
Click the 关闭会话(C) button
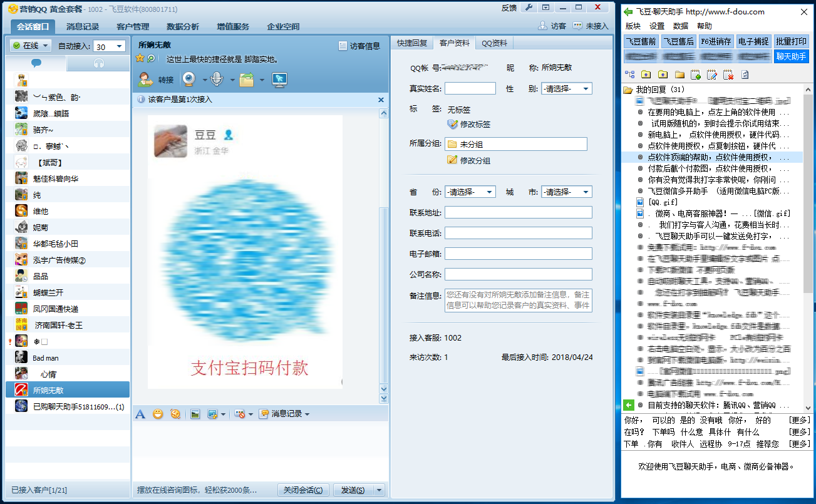coord(303,490)
